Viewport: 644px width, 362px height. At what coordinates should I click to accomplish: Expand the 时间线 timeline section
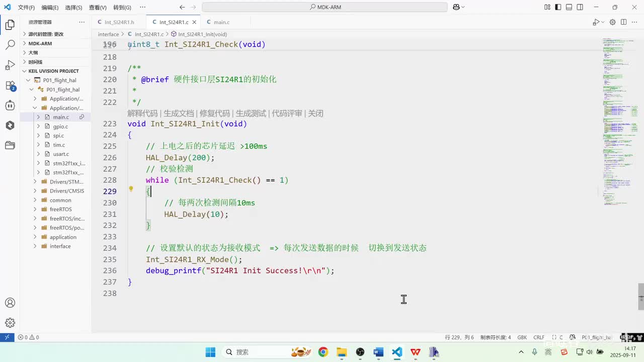coord(55,62)
